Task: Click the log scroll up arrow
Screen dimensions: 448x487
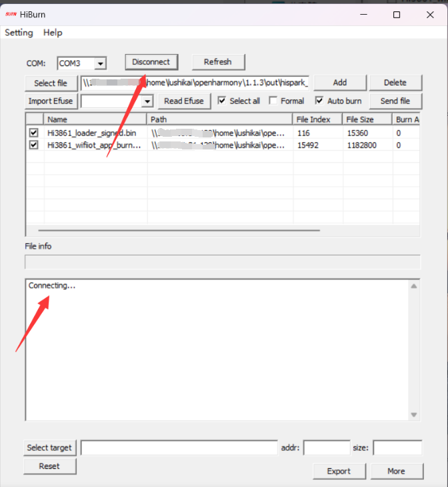Action: point(414,286)
